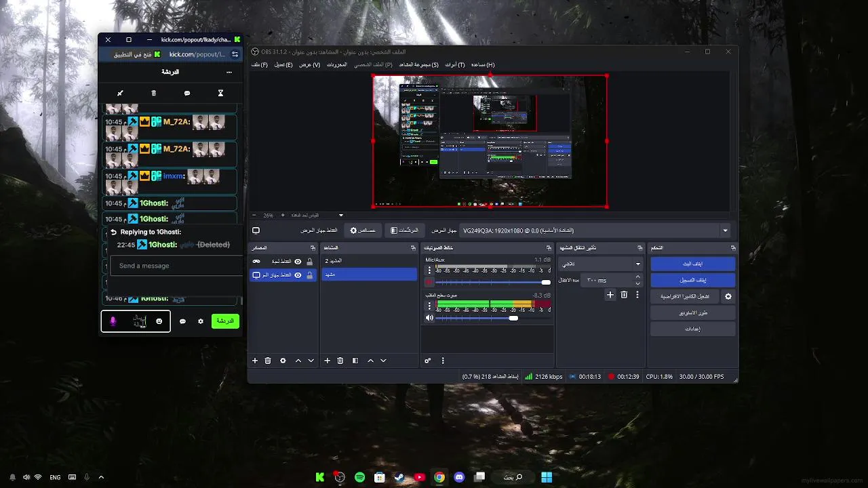Viewport: 868px width, 488px height.
Task: Click Send a message input field
Action: (x=176, y=266)
